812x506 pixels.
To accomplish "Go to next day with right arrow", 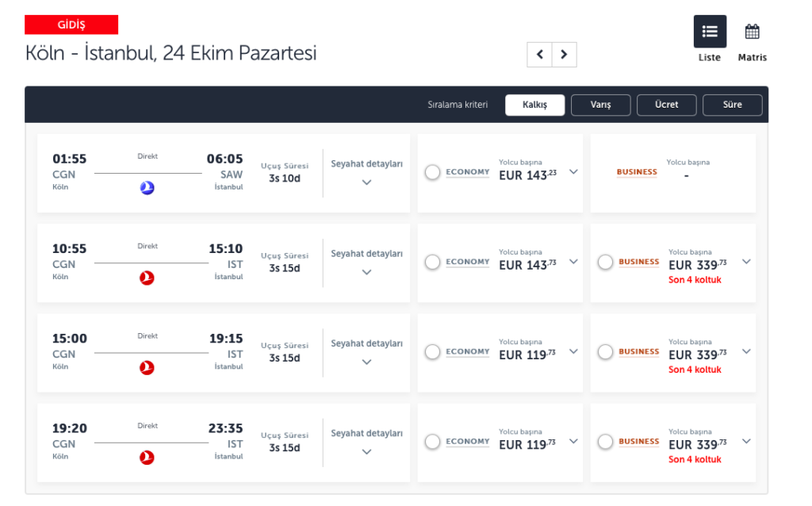I will point(564,55).
